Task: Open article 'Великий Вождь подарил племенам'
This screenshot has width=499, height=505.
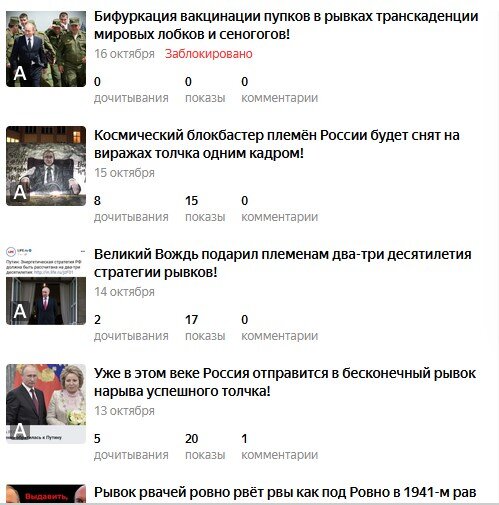Action: pos(283,263)
